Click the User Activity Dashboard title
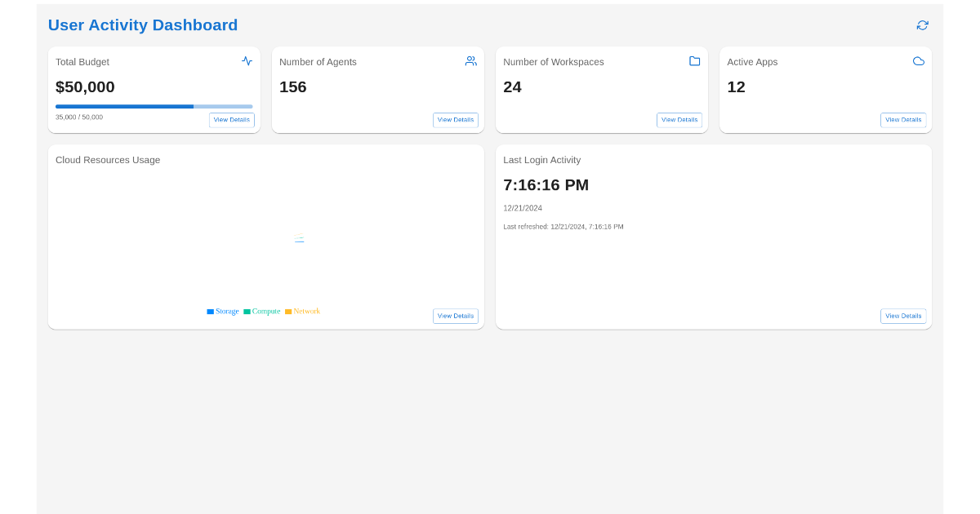The image size is (980, 514). coord(142,24)
